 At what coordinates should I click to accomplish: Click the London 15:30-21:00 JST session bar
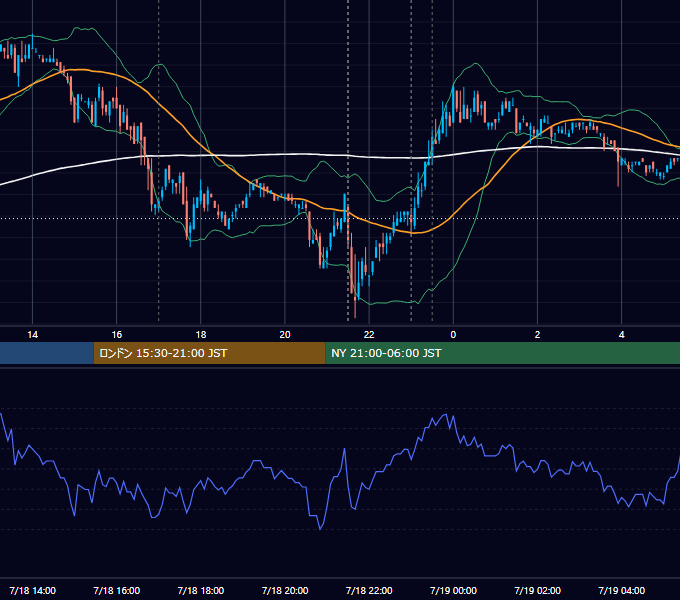[x=209, y=353]
